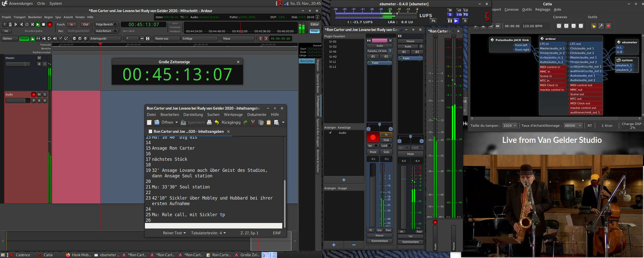Stop Ardour transport with the stop button
The height and width of the screenshot is (258, 644).
[x=43, y=24]
